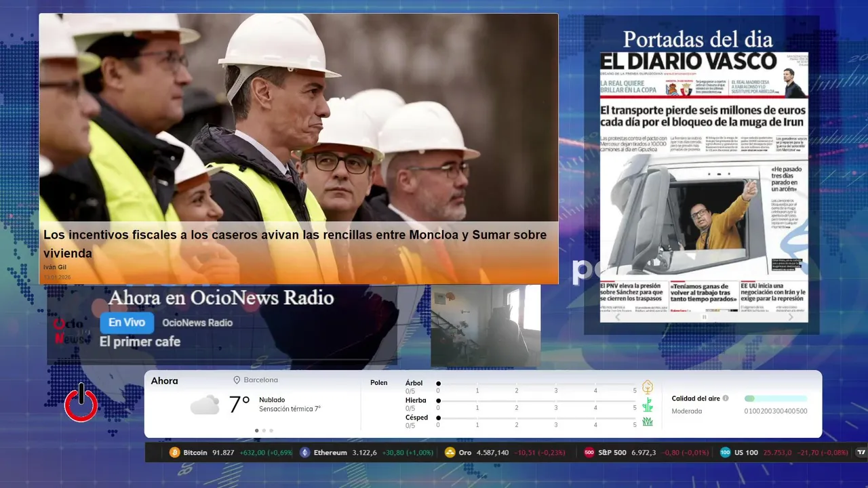868x488 pixels.
Task: Select the first weather pager dot
Action: [256, 430]
